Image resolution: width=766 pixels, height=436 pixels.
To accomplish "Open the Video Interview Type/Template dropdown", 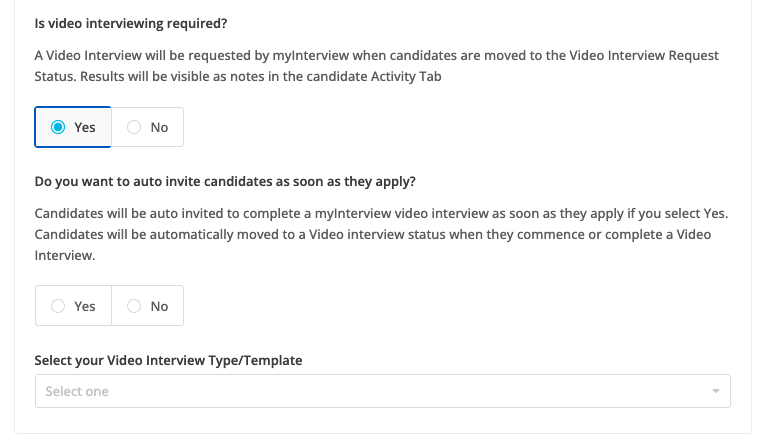I will 382,391.
